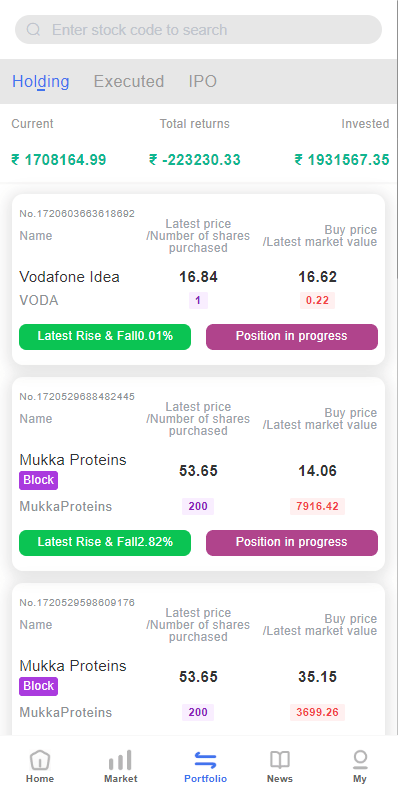Click the search magnifier icon

(x=33, y=30)
